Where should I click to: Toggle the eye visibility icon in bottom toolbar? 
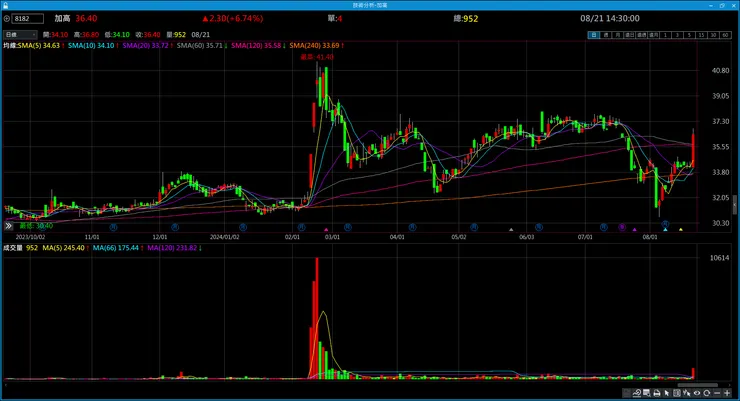pyautogui.click(x=697, y=393)
